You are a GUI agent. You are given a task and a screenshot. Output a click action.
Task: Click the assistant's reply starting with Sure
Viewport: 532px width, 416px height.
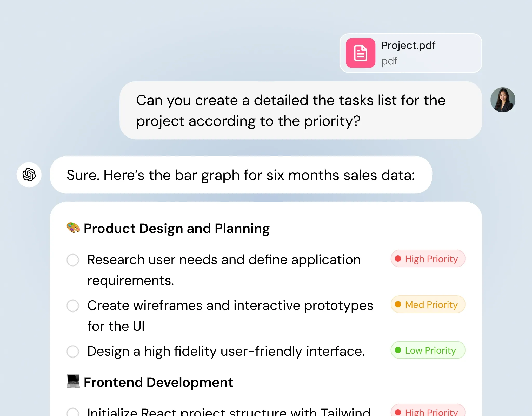tap(241, 175)
